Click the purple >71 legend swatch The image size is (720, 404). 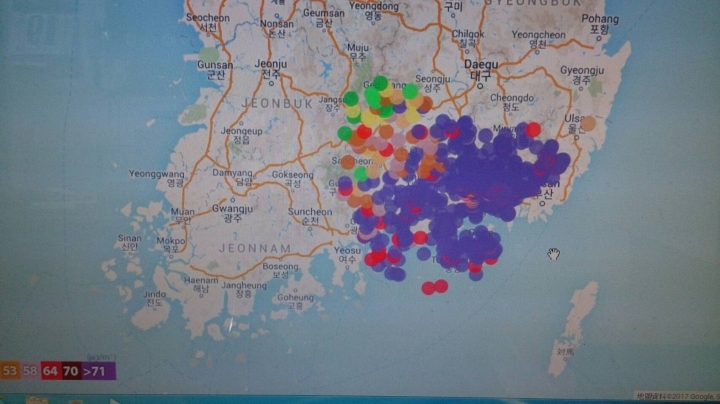(x=98, y=370)
